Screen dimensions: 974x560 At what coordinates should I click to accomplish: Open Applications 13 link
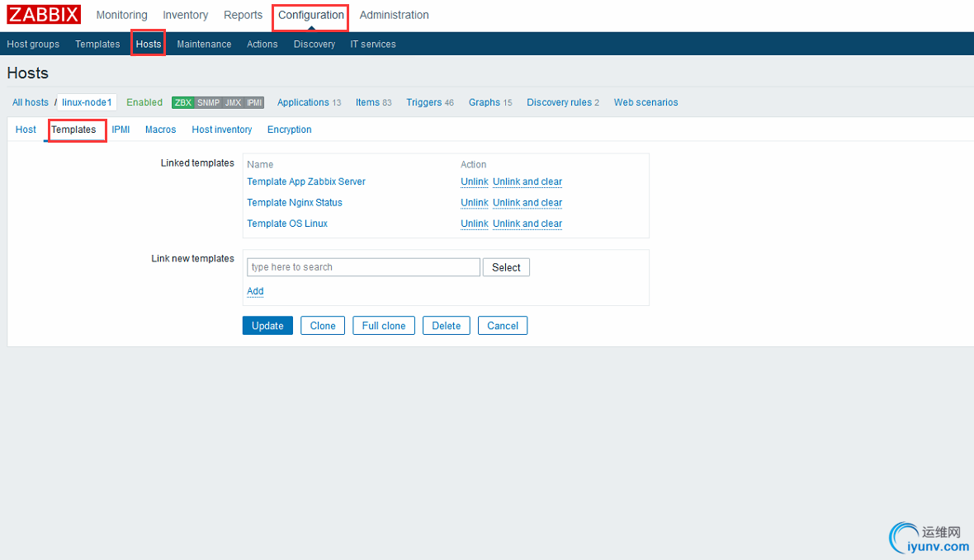309,102
